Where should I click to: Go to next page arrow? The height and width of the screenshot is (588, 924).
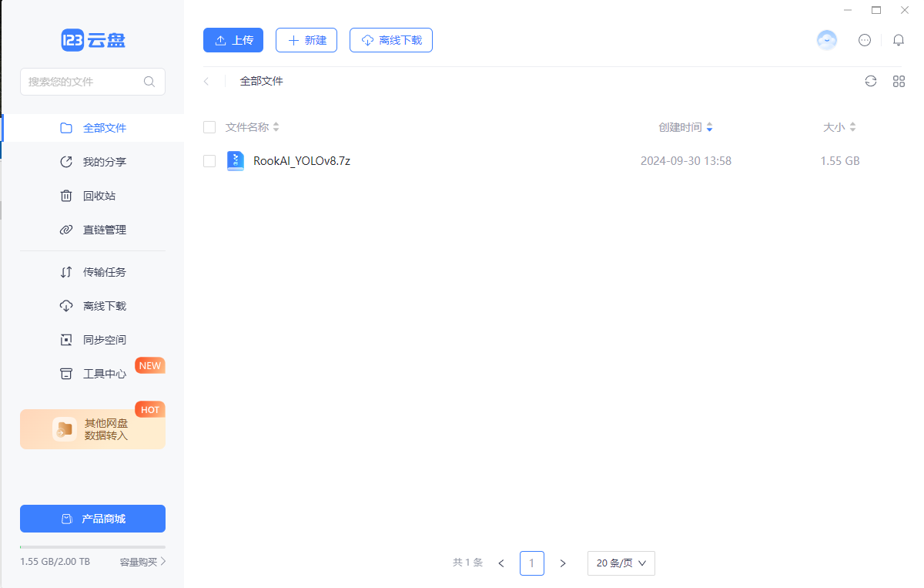(x=563, y=563)
